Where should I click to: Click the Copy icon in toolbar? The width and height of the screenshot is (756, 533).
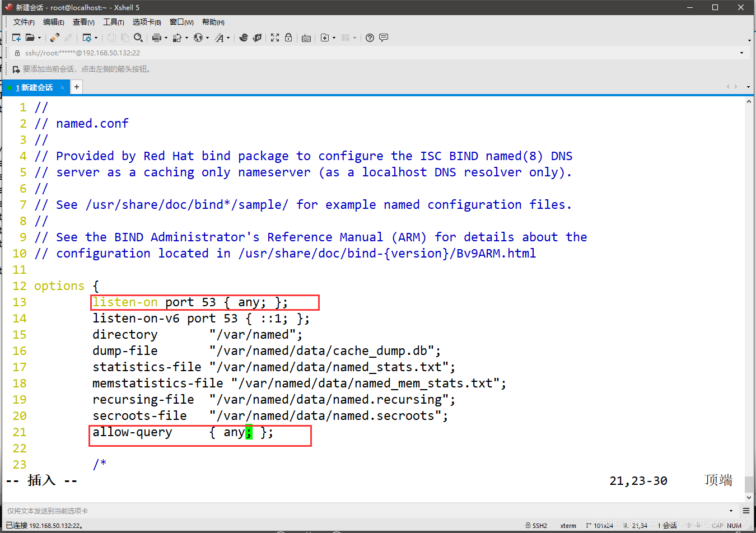point(111,38)
